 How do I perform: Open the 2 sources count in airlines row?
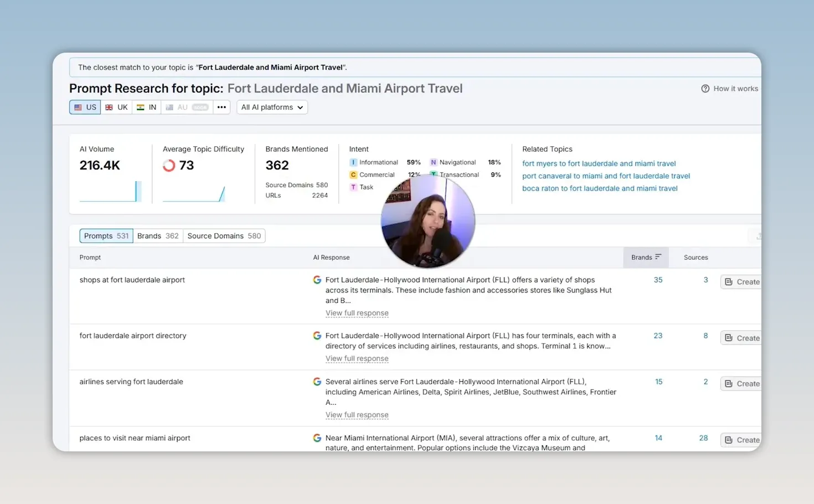[705, 382]
